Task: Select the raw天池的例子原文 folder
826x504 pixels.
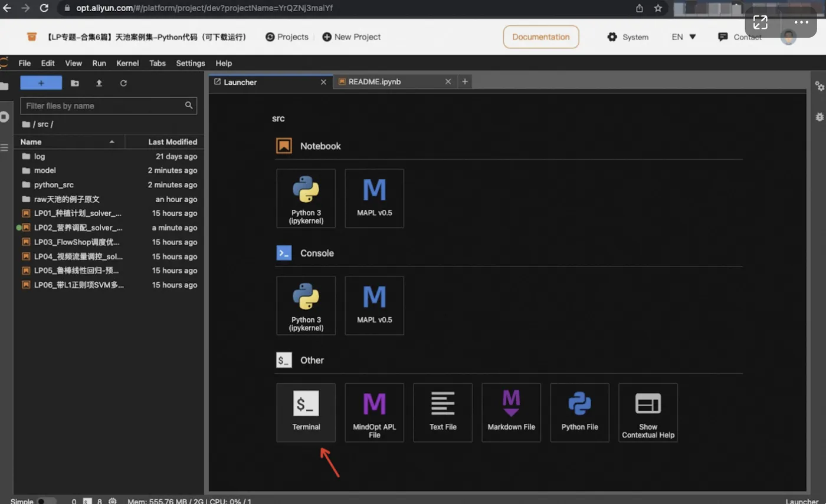Action: (x=109, y=199)
